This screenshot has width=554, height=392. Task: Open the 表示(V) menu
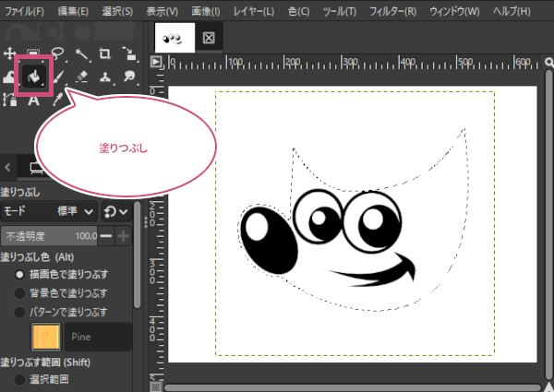pos(163,12)
